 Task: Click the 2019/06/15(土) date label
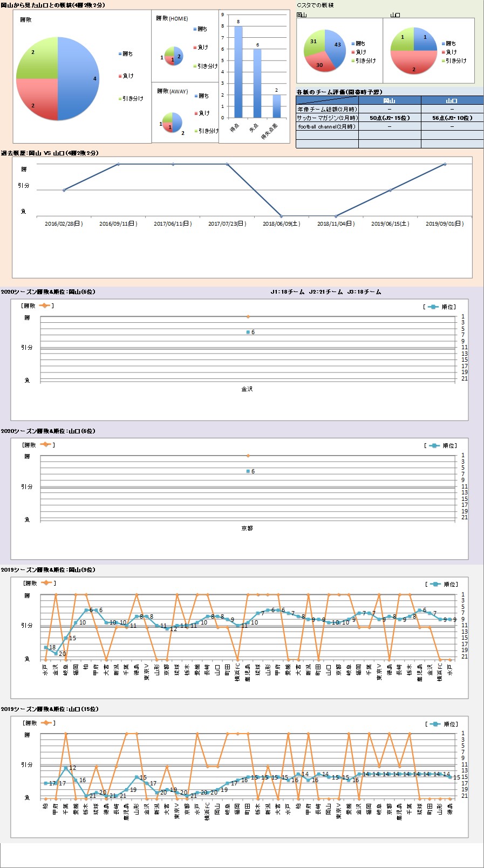pyautogui.click(x=390, y=223)
